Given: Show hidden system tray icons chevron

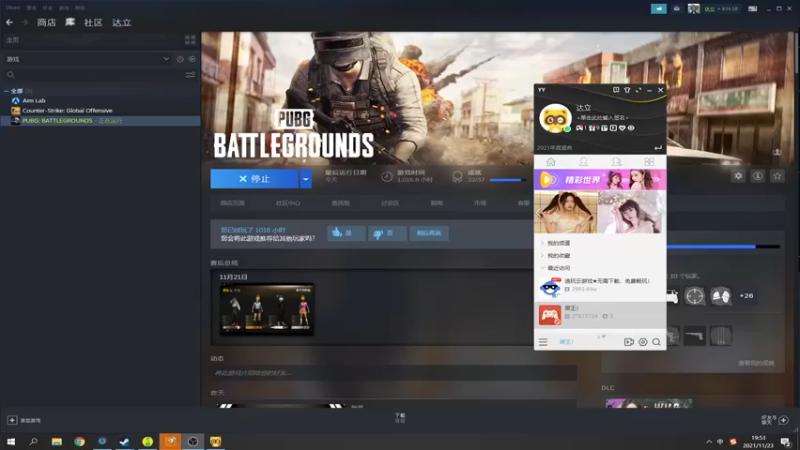Looking at the screenshot, I should [709, 442].
